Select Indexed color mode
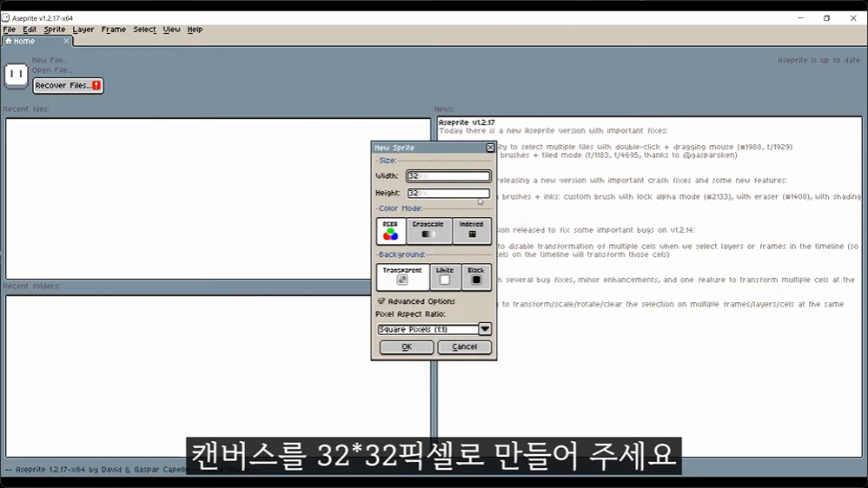Image resolution: width=868 pixels, height=488 pixels. (x=472, y=231)
